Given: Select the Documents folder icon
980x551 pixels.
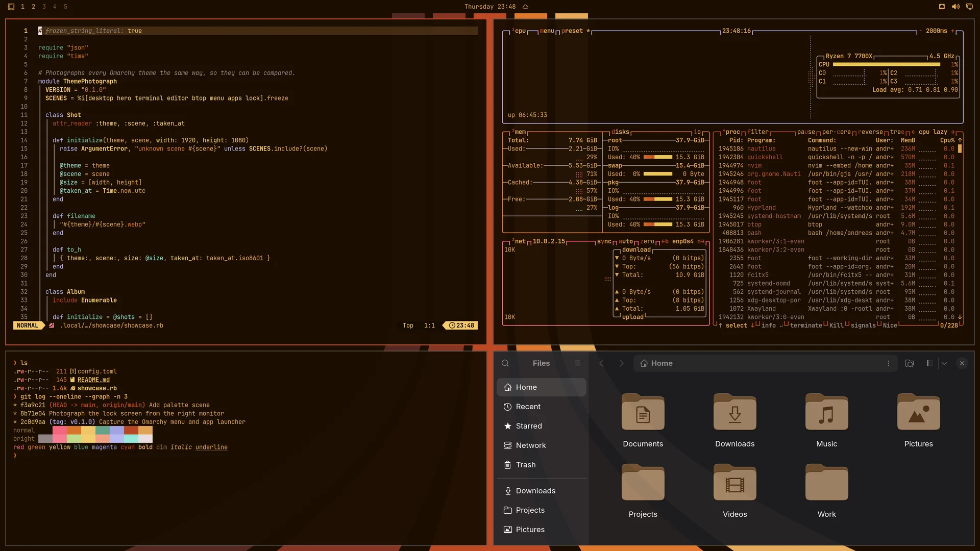Looking at the screenshot, I should pyautogui.click(x=643, y=412).
